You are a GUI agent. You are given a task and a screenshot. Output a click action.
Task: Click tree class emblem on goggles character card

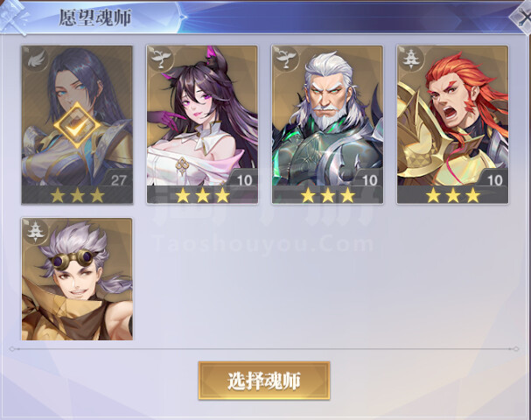pos(36,232)
